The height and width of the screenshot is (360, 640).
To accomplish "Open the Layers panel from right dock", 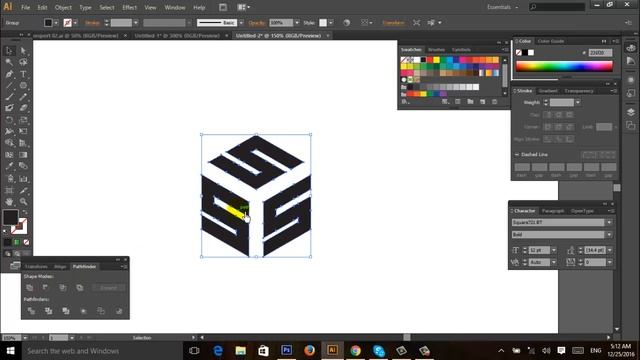I will coord(631,112).
